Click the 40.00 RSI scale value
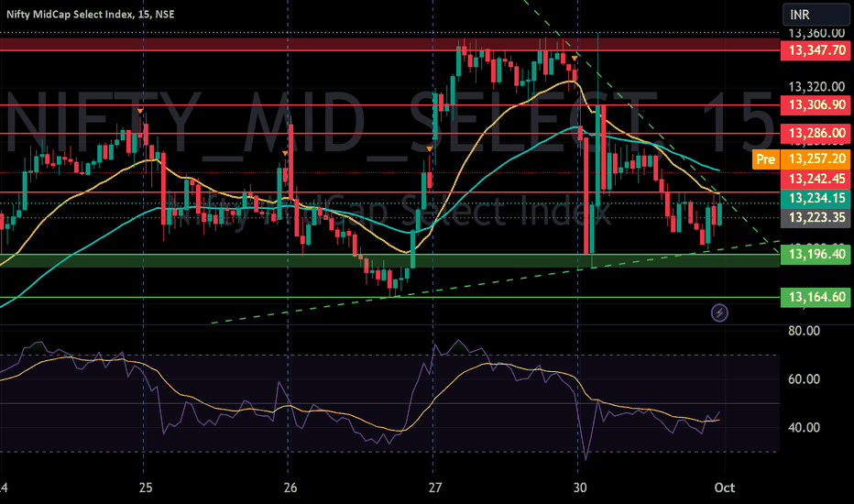The height and width of the screenshot is (504, 854). (x=804, y=428)
